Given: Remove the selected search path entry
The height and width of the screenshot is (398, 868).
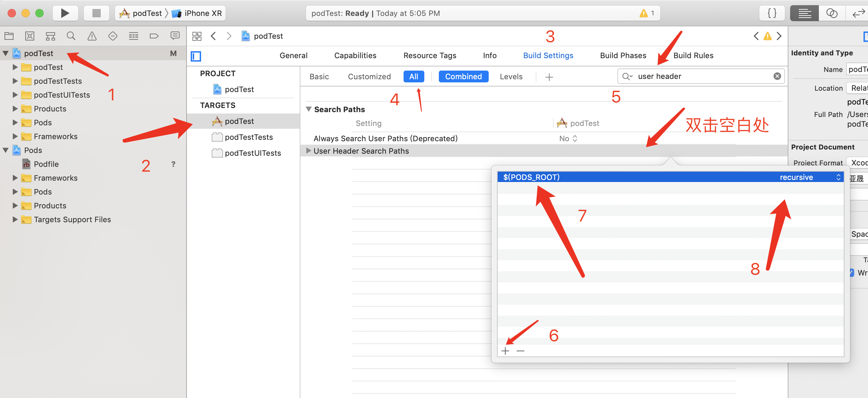Looking at the screenshot, I should [521, 351].
